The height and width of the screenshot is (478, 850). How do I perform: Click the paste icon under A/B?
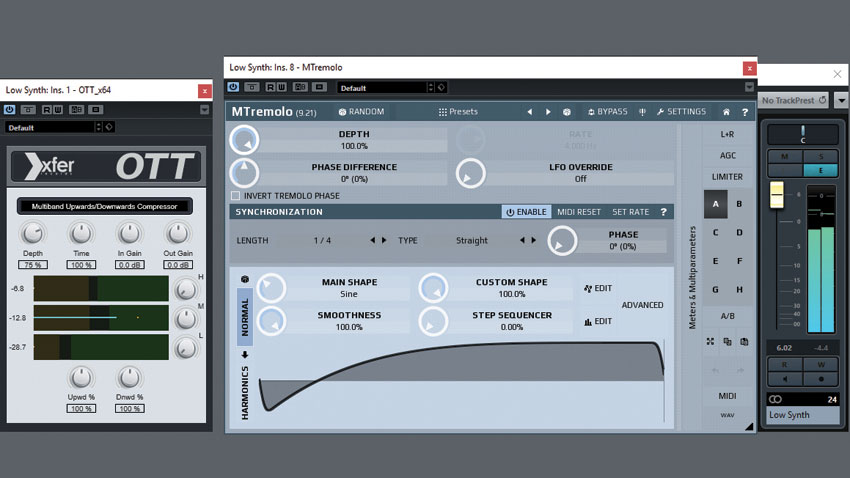(x=744, y=341)
